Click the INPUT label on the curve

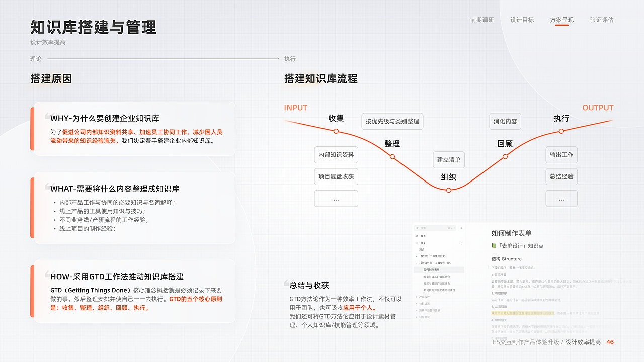[x=296, y=108]
